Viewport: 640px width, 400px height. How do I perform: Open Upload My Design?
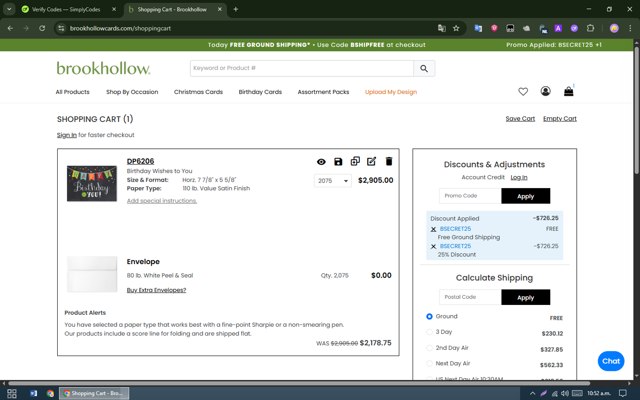[391, 92]
